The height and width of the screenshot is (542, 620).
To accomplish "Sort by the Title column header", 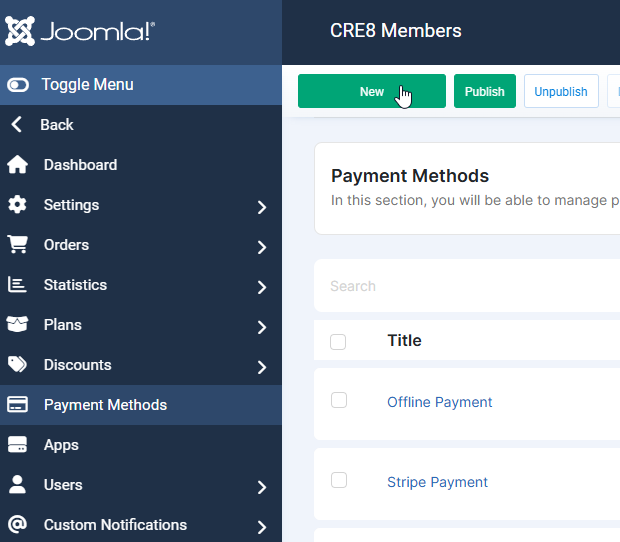I will tap(405, 340).
